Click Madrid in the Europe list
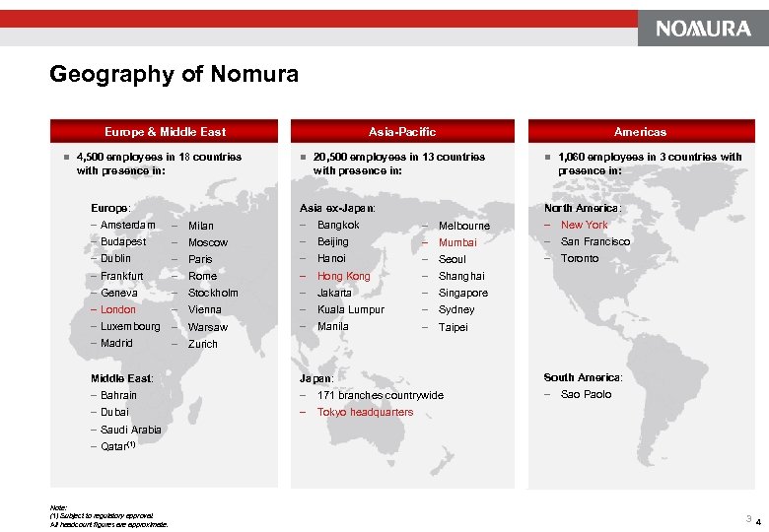769x532 pixels. (116, 343)
